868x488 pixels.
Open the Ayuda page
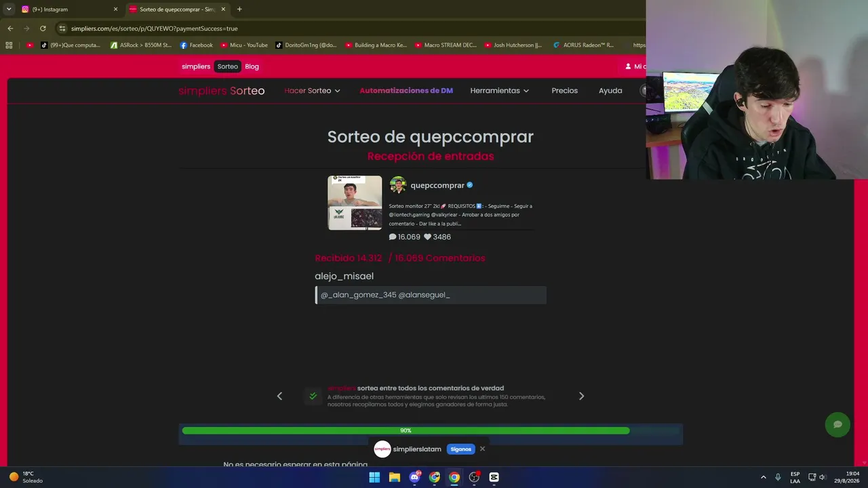coord(610,91)
